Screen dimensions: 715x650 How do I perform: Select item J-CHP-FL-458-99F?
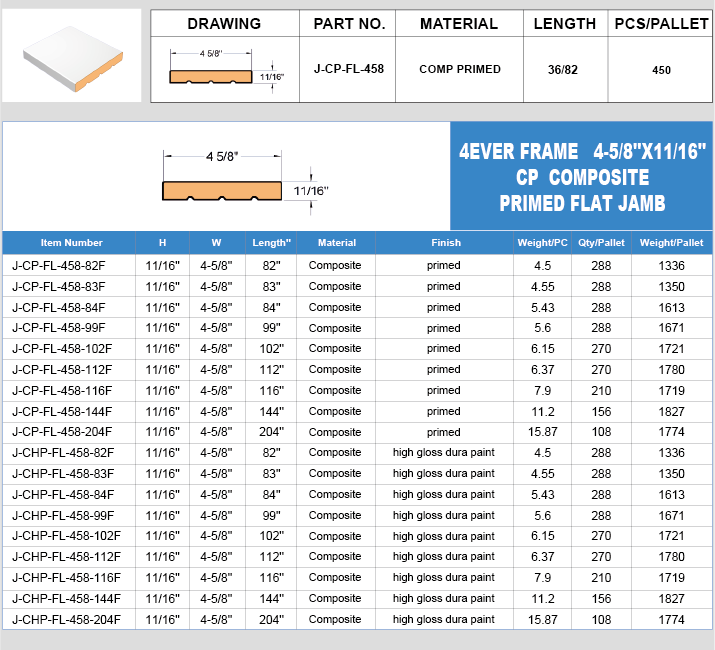(63, 515)
